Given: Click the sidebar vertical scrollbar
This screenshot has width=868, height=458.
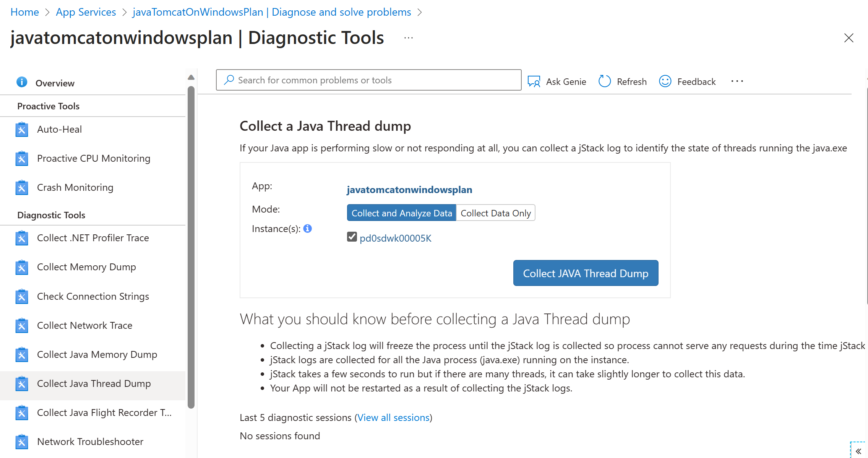Looking at the screenshot, I should (x=191, y=247).
